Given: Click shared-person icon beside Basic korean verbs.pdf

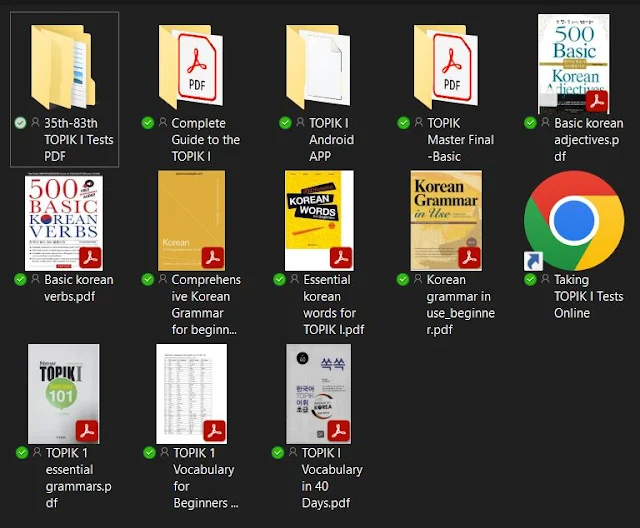Looking at the screenshot, I should point(36,279).
